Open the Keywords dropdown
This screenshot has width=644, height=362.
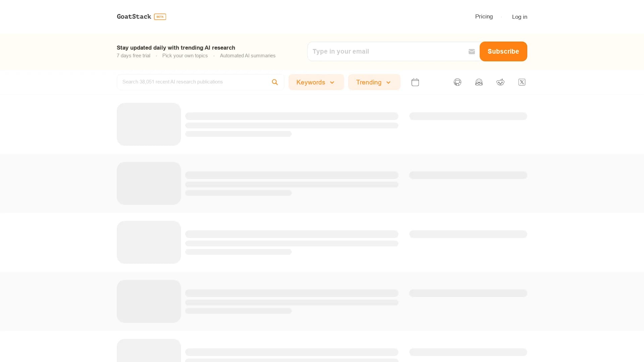coord(316,82)
